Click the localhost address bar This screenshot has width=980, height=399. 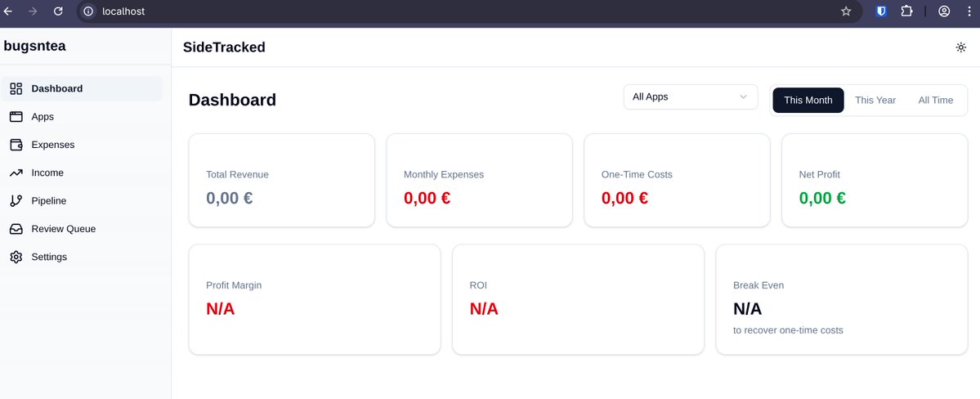pos(470,11)
